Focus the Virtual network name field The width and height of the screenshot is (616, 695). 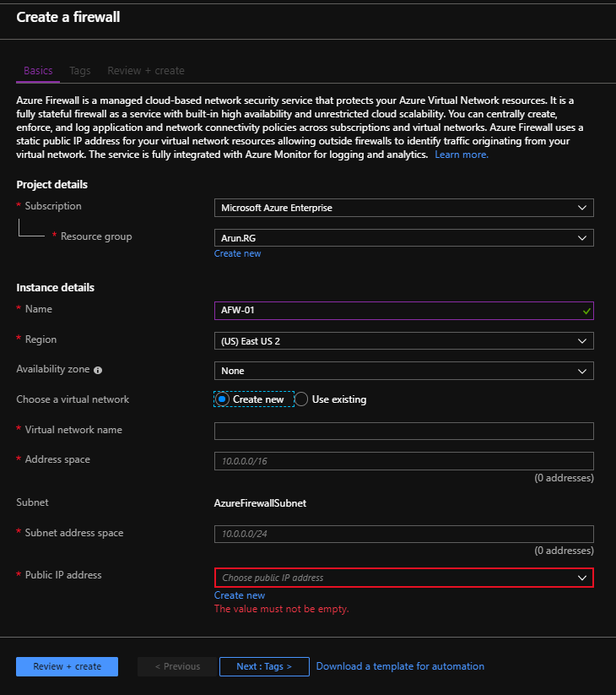404,431
